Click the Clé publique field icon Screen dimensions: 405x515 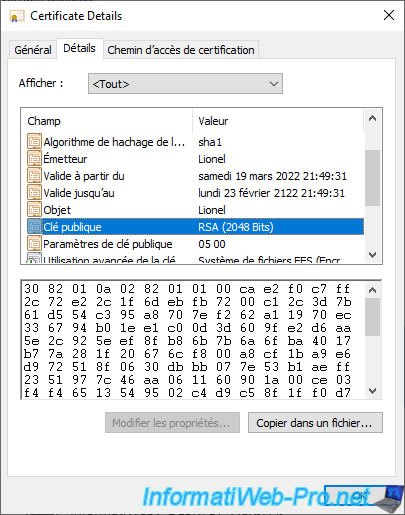[x=34, y=226]
